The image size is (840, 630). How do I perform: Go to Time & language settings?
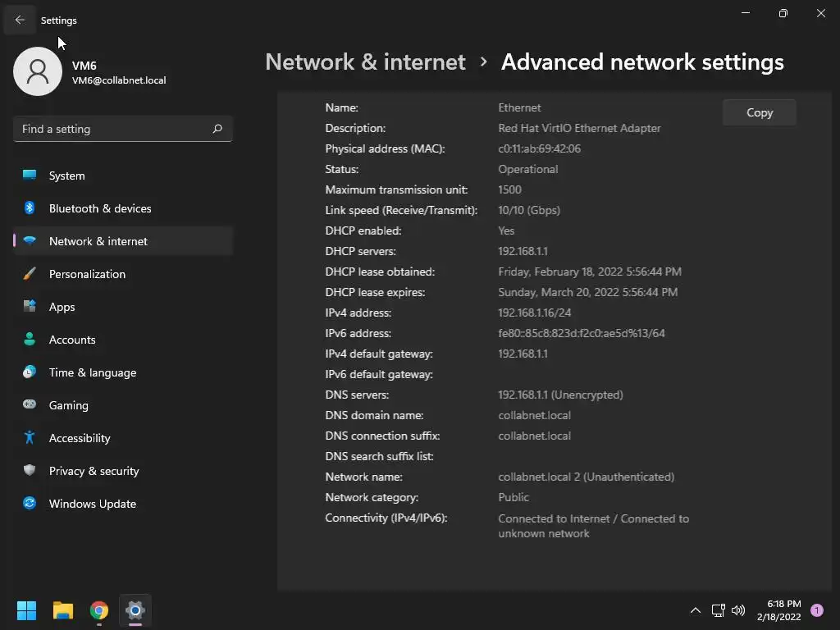pos(92,372)
